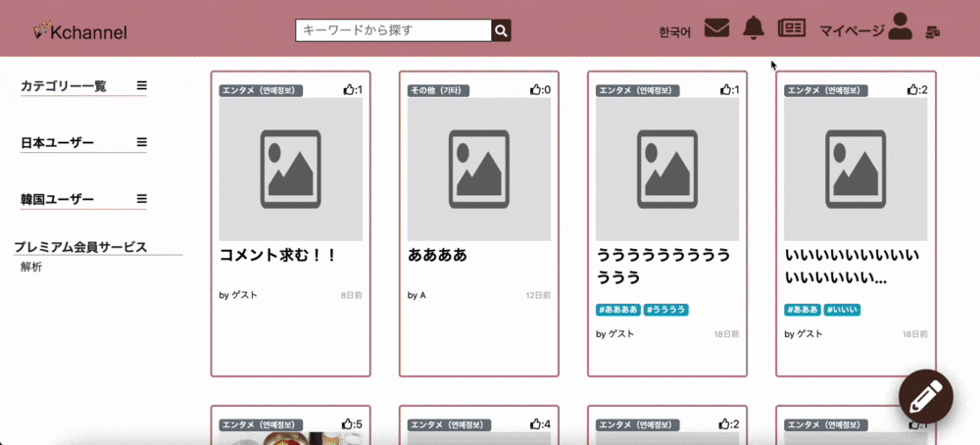
Task: Click the user silhouette icon
Action: pyautogui.click(x=900, y=26)
